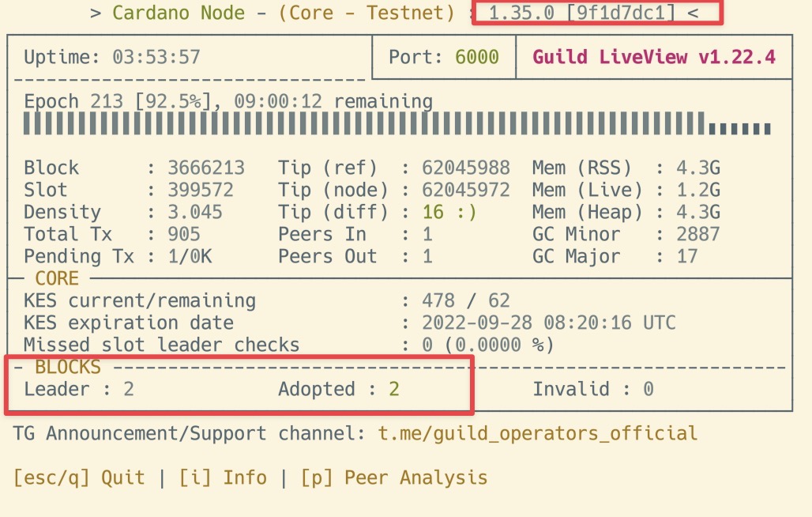Select Tip (diff) value 16 :)
The image size is (812, 517).
pyautogui.click(x=449, y=213)
